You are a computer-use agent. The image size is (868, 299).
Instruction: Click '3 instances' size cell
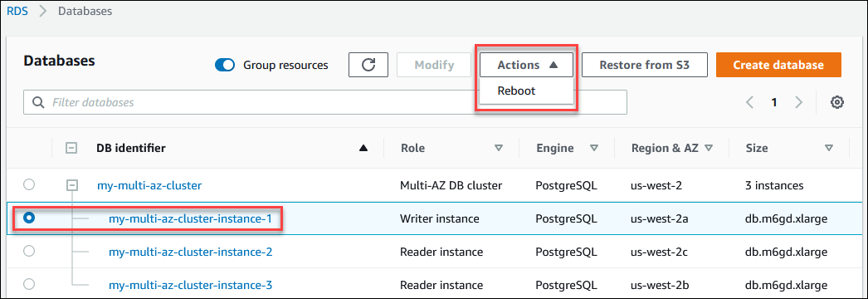coord(774,185)
